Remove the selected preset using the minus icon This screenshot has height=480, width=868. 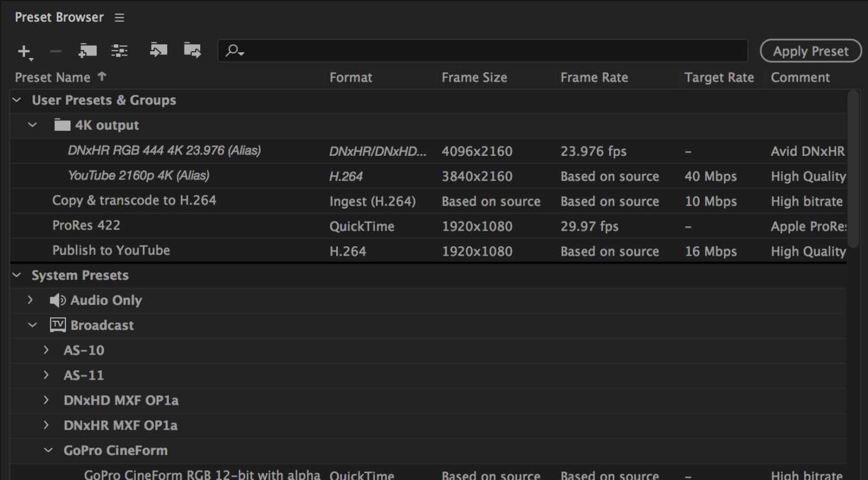point(54,50)
